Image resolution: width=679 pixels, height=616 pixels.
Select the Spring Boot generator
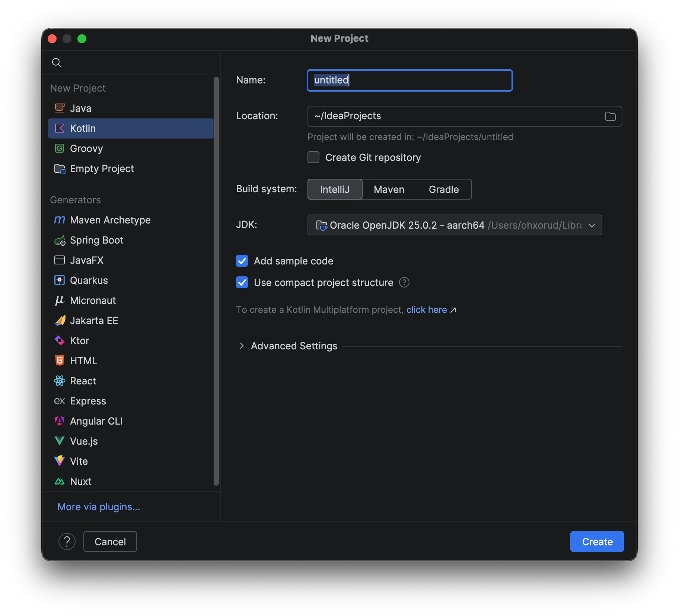tap(96, 240)
